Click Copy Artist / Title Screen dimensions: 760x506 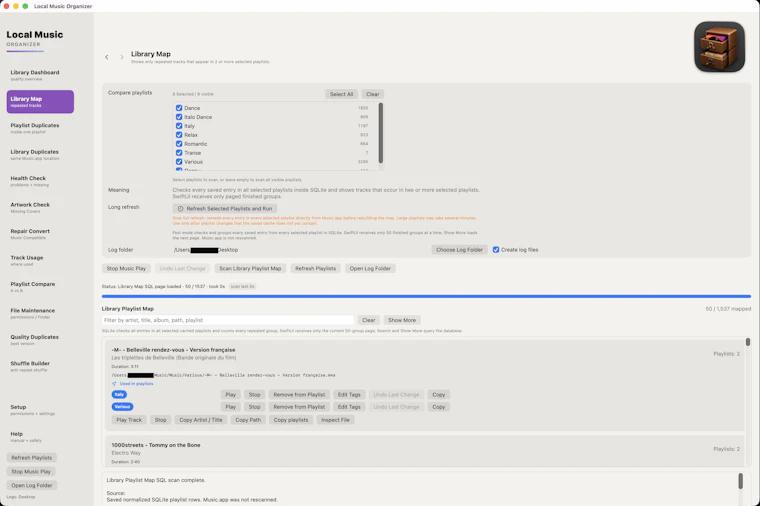tap(201, 420)
